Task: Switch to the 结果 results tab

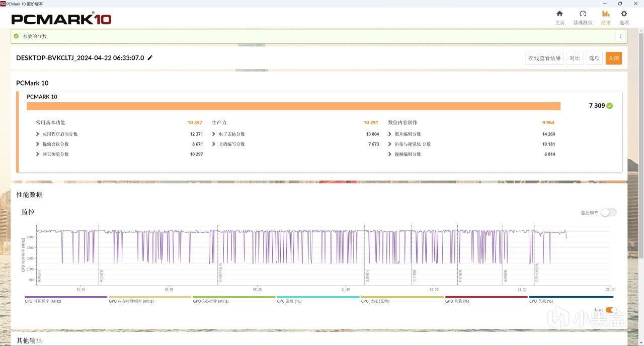Action: tap(606, 18)
